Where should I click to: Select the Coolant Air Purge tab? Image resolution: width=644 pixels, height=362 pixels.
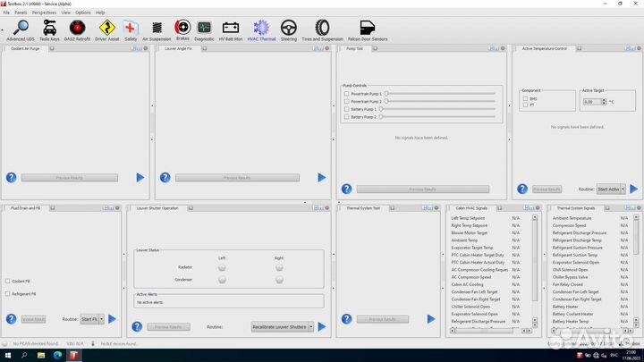(25, 48)
